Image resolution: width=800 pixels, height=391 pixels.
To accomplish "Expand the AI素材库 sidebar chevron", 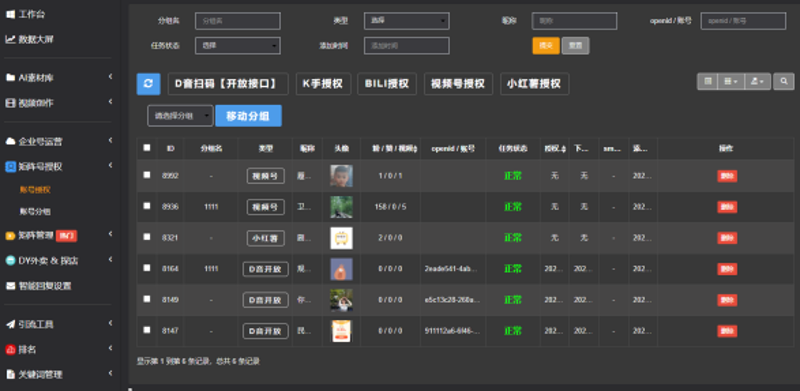I will 110,77.
